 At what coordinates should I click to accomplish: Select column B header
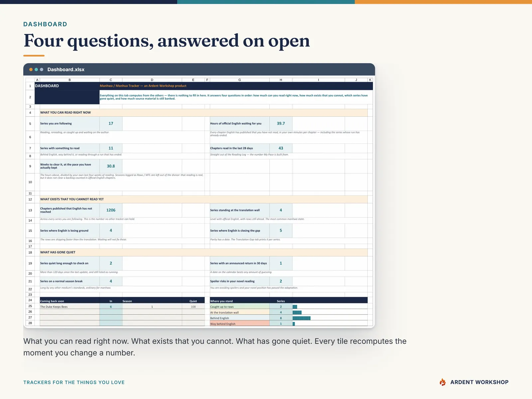pyautogui.click(x=69, y=80)
